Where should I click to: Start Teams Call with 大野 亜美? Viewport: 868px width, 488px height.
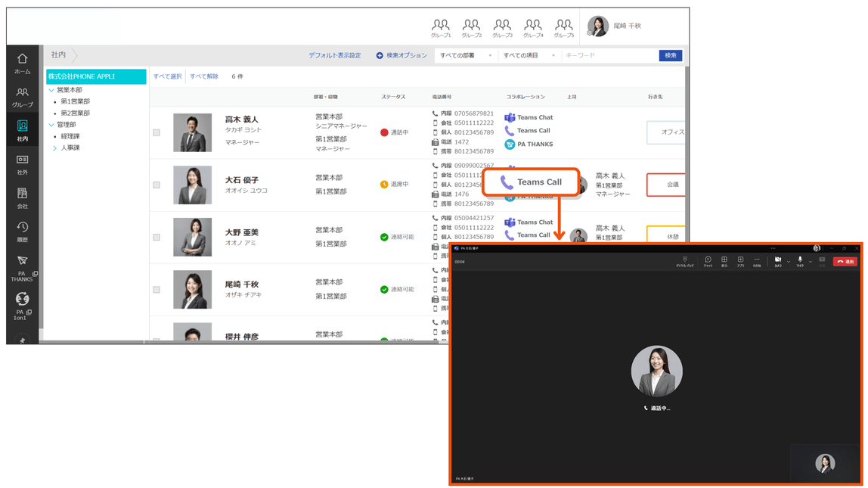pos(528,235)
